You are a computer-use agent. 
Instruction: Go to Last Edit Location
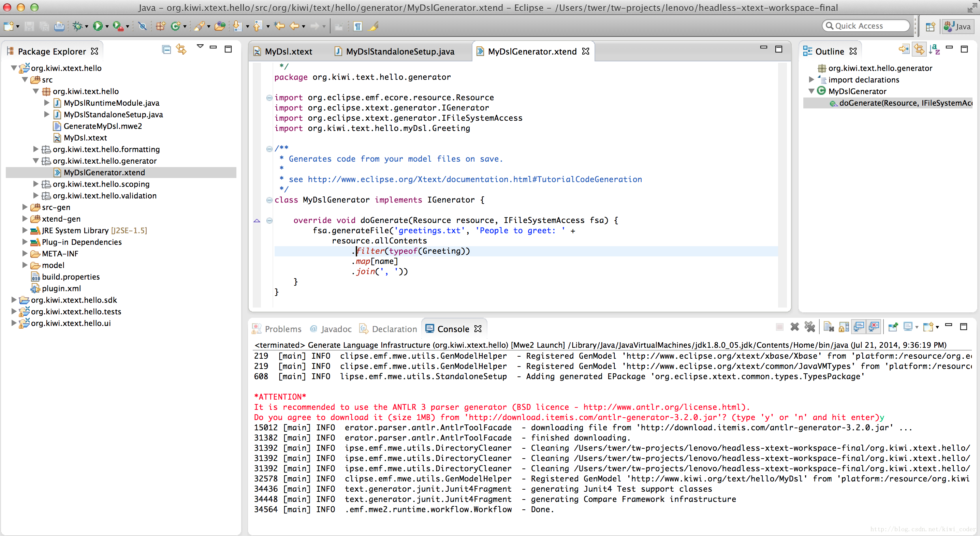[279, 26]
